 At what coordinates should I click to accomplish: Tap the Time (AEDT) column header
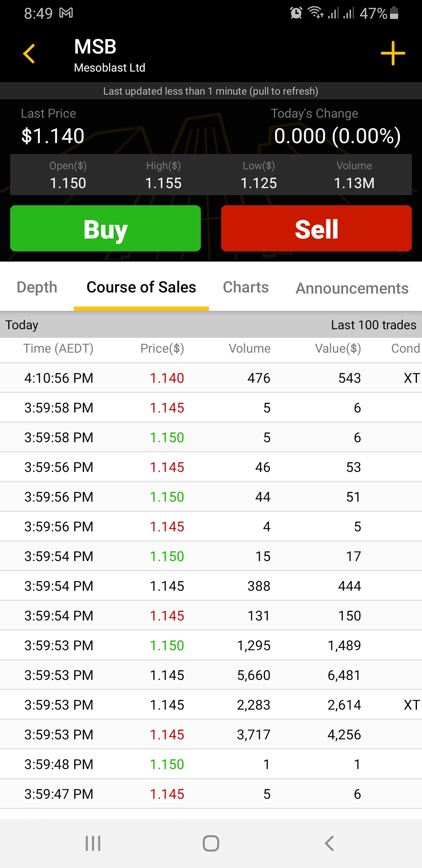[x=59, y=348]
